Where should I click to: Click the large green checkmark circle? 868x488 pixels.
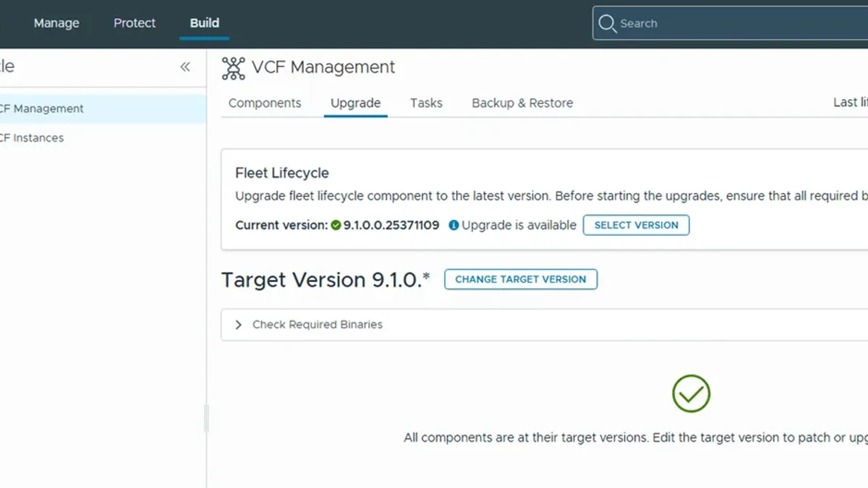(x=691, y=393)
